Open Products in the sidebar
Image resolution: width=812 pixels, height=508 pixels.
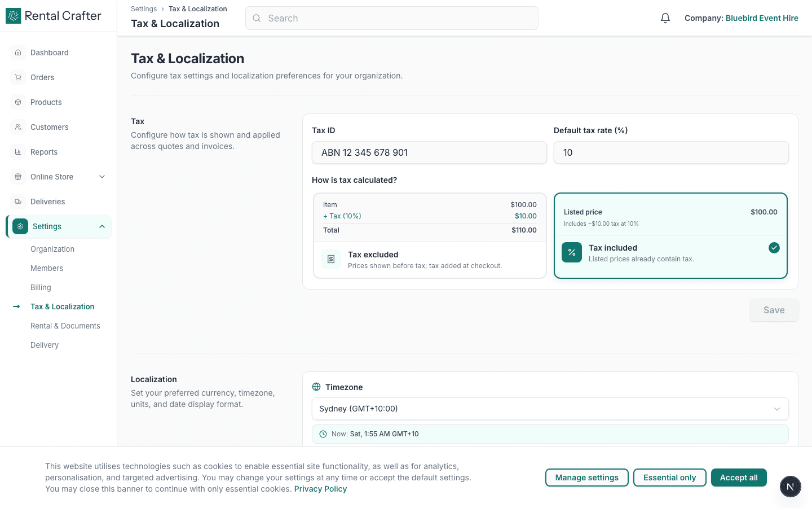coord(59,102)
